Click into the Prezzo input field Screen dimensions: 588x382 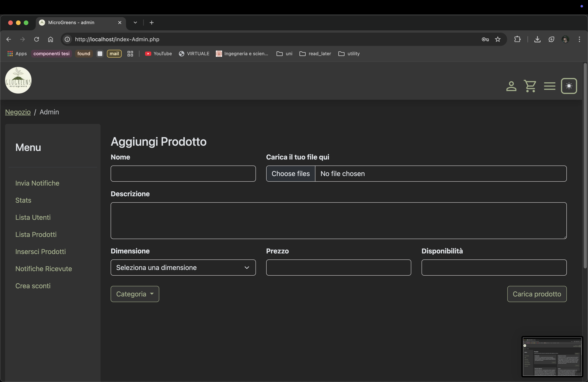pyautogui.click(x=339, y=267)
